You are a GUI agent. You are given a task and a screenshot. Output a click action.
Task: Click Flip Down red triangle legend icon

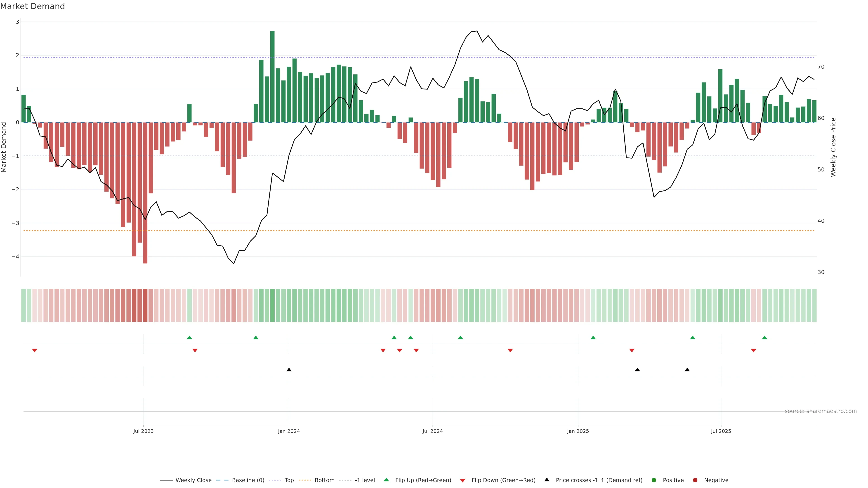pos(463,481)
